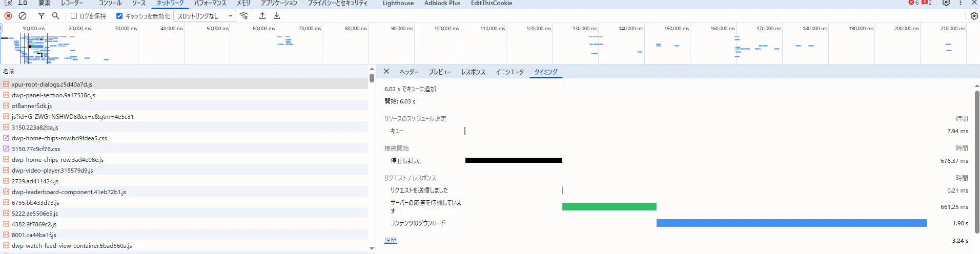The height and width of the screenshot is (254, 980).
Task: Click green サーバーの応答を待機 timing bar
Action: tap(609, 206)
